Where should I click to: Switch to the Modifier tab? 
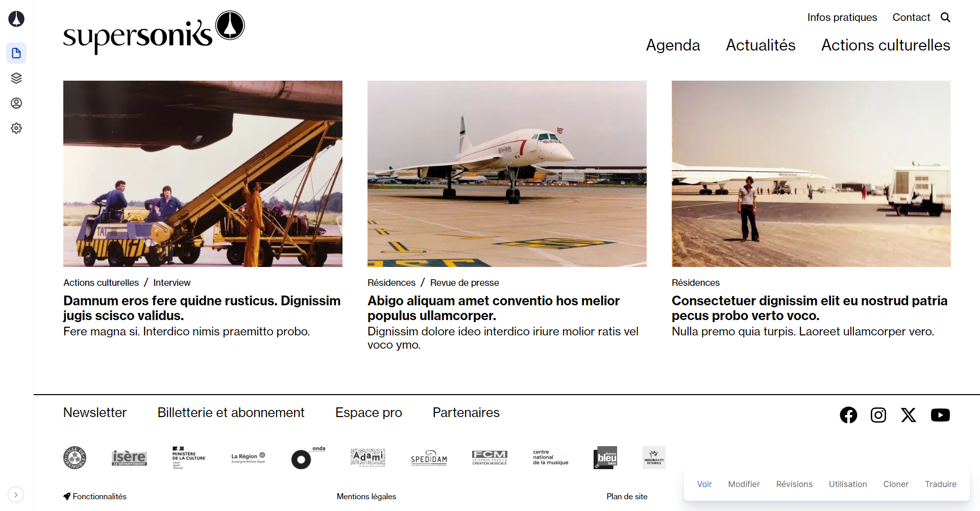pos(744,484)
